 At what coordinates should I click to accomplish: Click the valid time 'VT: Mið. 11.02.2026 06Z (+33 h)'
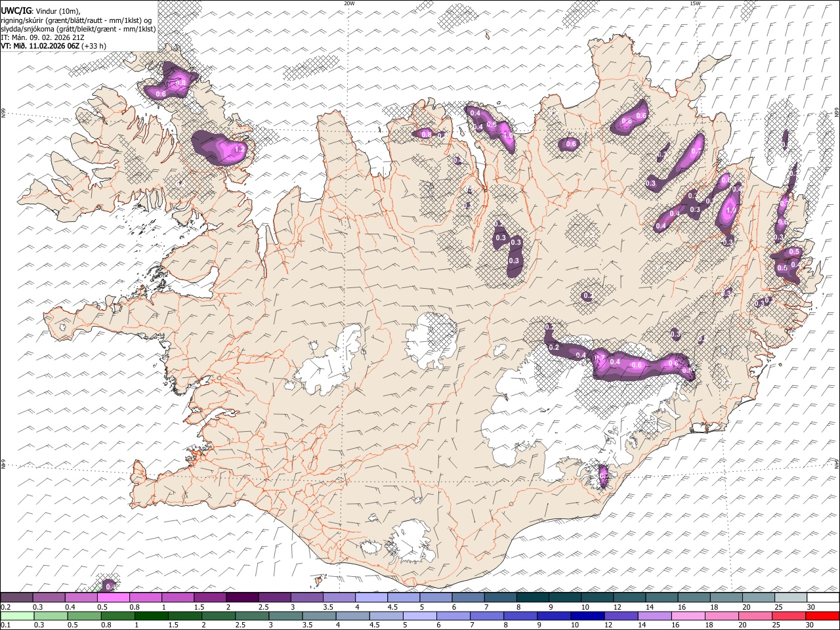(x=54, y=46)
